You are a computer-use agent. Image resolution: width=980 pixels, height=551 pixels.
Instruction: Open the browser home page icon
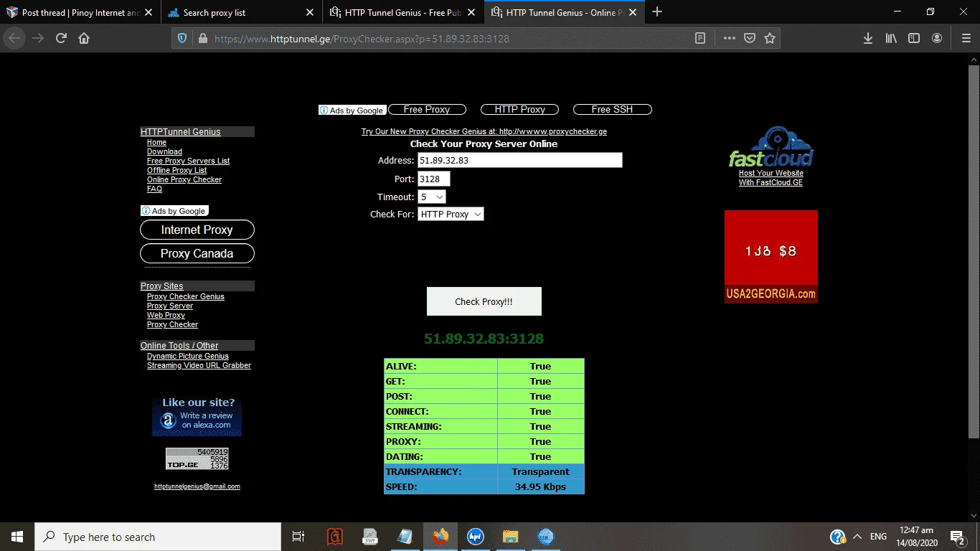click(x=84, y=38)
